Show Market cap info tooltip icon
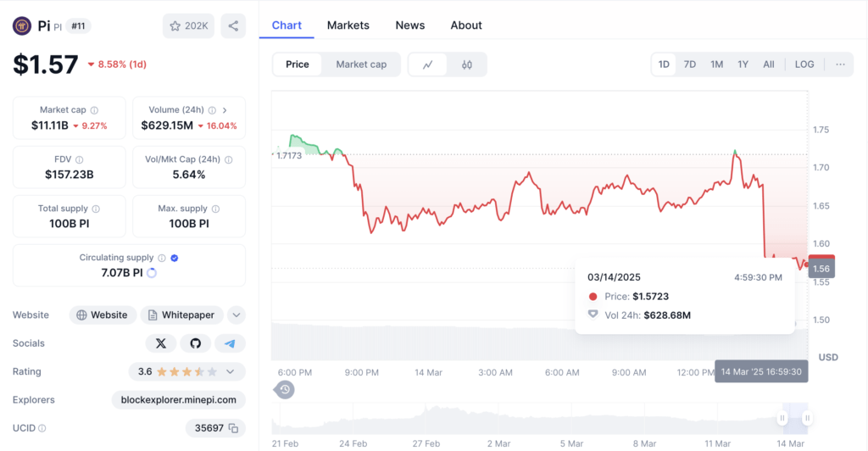 (94, 110)
